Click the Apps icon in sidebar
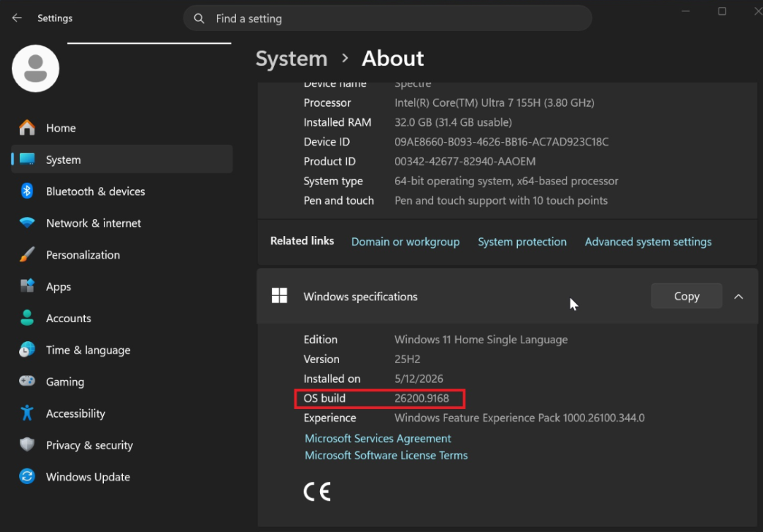The height and width of the screenshot is (532, 763). (28, 285)
